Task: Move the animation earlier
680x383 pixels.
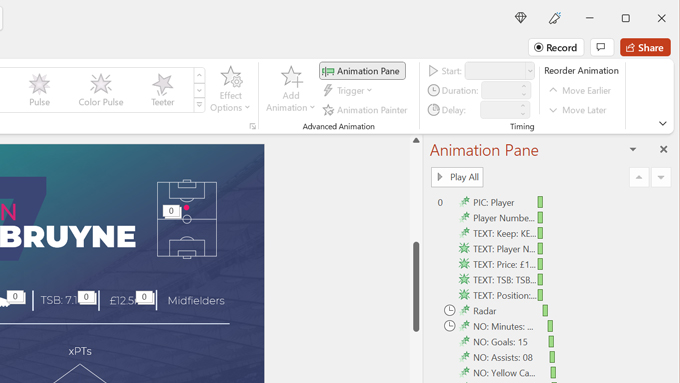Action: pos(580,91)
